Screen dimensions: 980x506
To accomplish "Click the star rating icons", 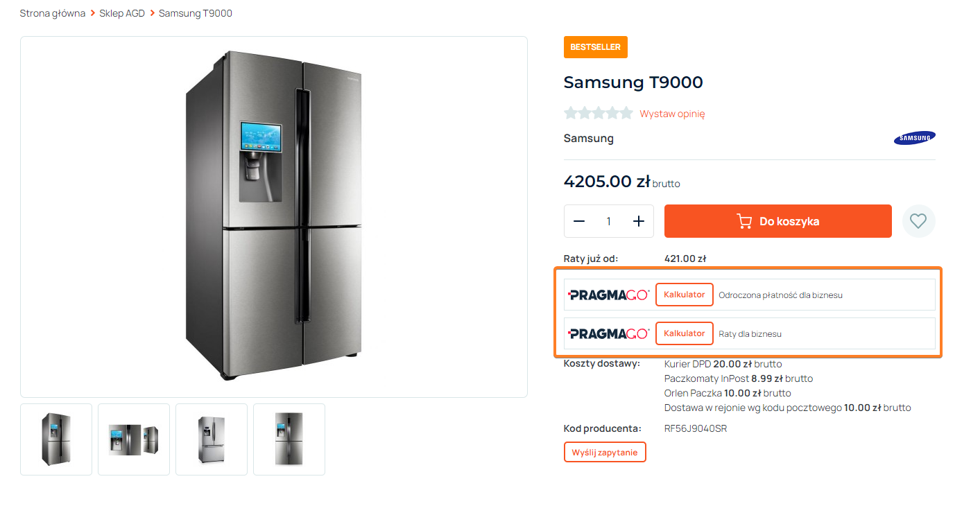I will tap(598, 113).
